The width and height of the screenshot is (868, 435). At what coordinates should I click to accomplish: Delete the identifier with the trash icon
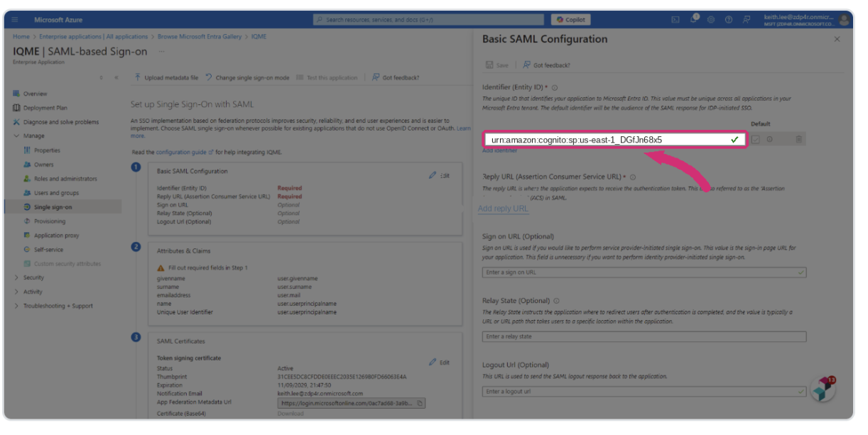tap(798, 139)
